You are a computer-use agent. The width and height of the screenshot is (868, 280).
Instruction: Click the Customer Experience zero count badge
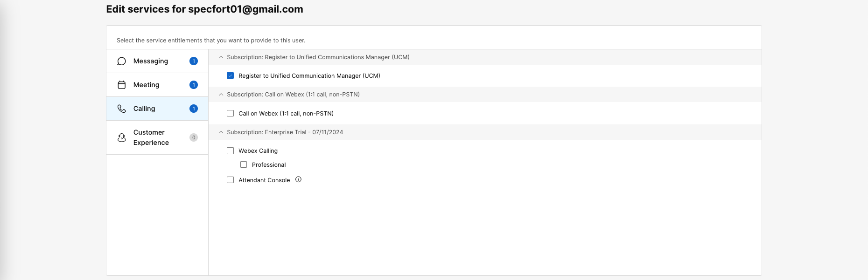point(194,137)
